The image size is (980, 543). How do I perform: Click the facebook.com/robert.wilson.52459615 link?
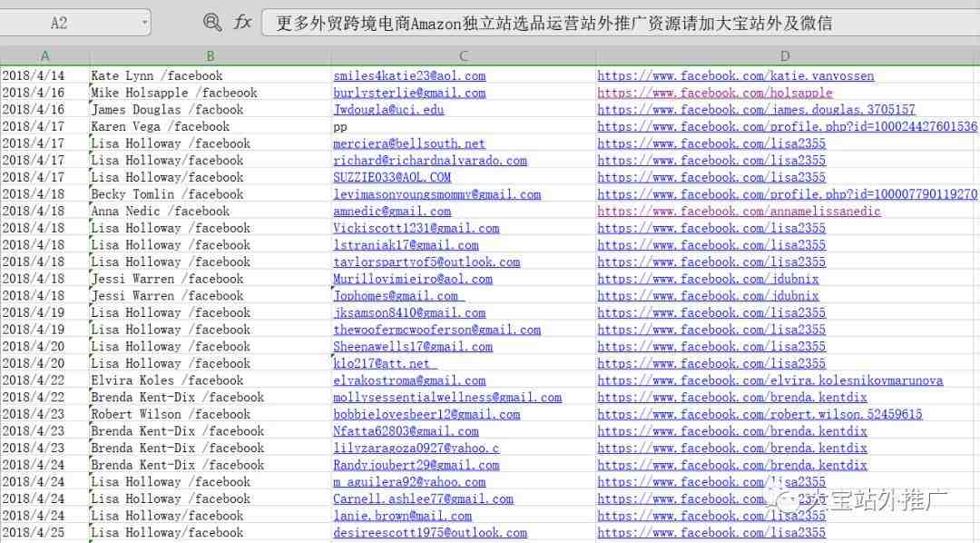click(760, 413)
